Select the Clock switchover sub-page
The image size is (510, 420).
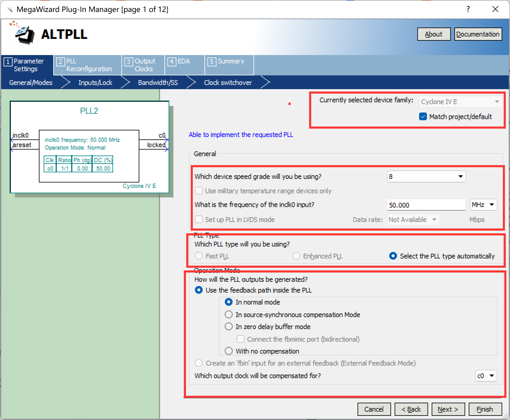click(228, 83)
